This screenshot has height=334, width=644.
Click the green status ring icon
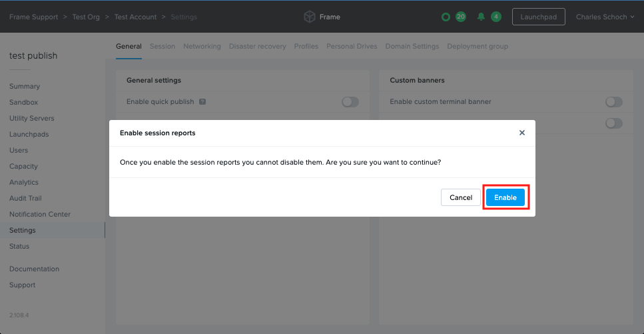(x=446, y=17)
